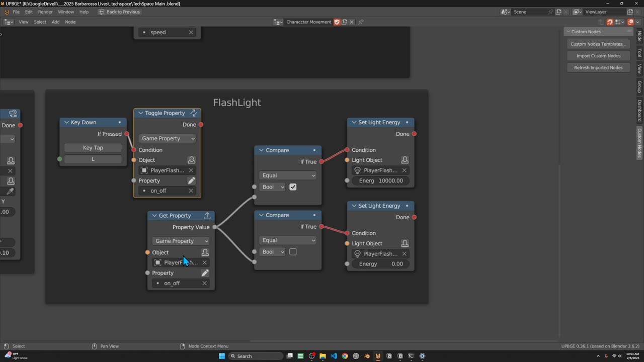Open the Help menu
Viewport: 644px width, 362px height.
[x=84, y=12]
